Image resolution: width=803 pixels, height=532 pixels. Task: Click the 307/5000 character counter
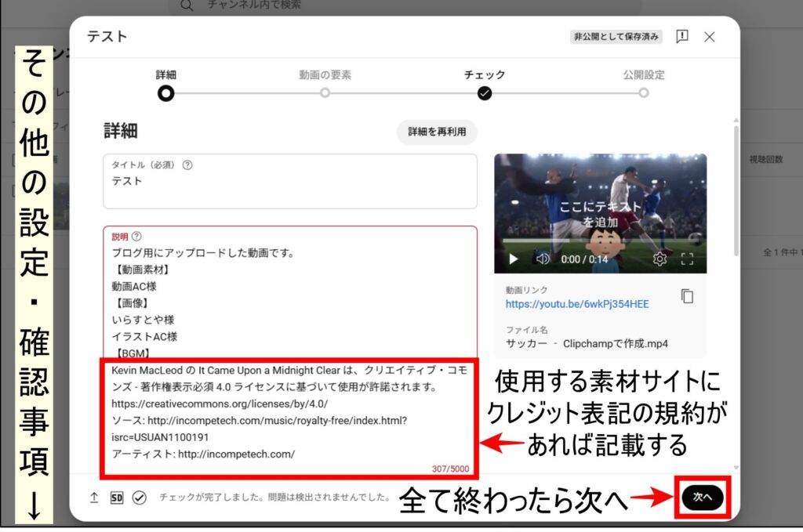point(450,469)
